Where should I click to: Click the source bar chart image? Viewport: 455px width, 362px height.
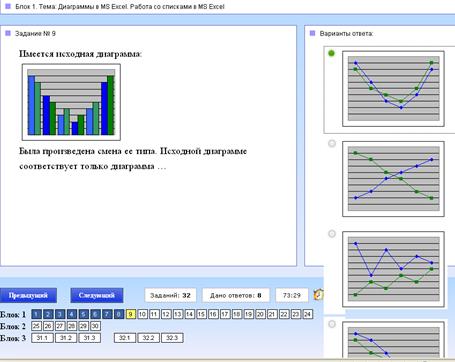[71, 102]
